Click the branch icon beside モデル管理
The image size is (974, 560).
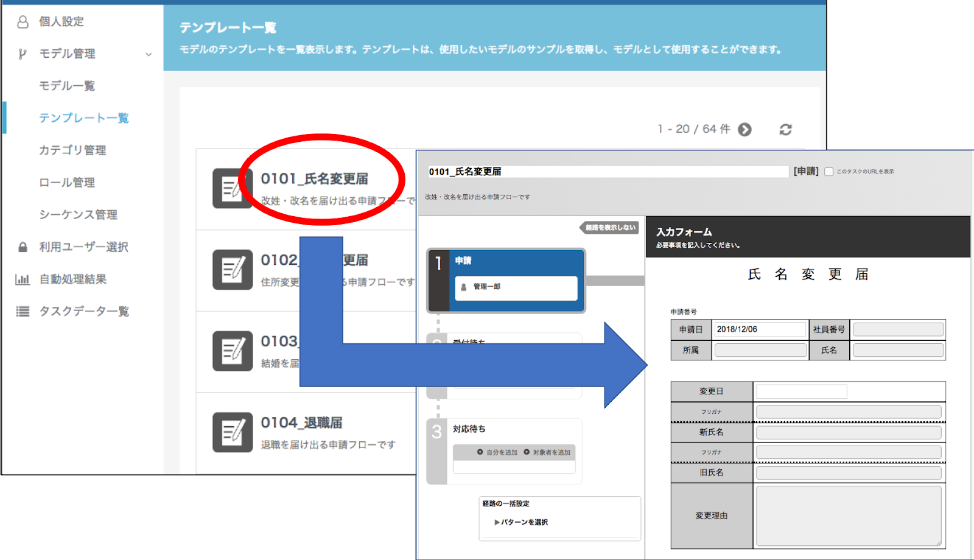[23, 54]
